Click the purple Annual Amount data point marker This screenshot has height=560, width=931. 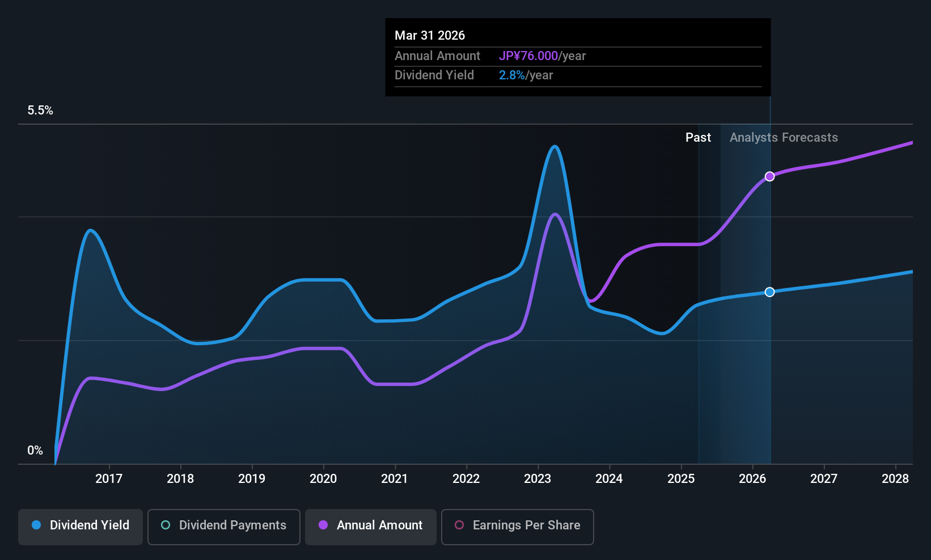tap(769, 177)
